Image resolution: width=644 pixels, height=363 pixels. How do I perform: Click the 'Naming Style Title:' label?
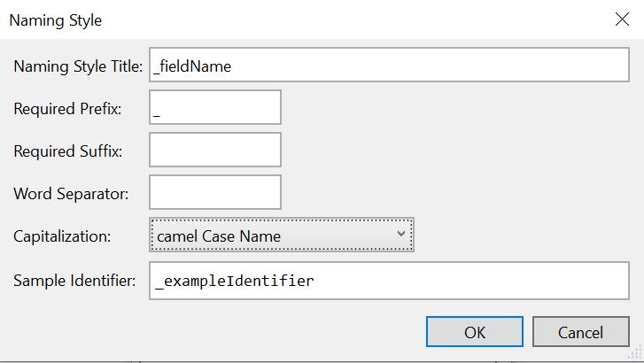coord(78,65)
